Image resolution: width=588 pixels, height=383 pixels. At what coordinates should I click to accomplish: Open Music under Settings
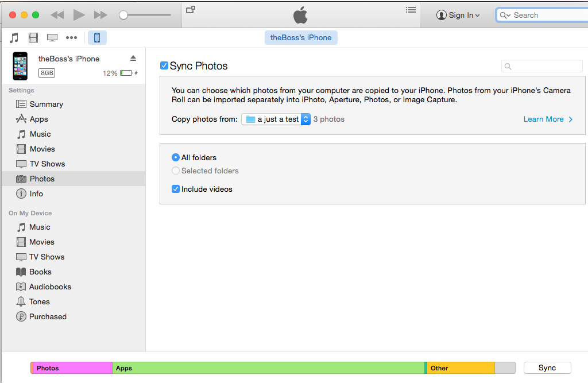tap(73, 134)
